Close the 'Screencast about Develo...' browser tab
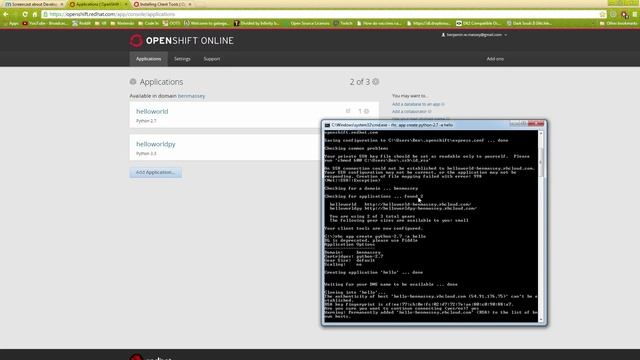The width and height of the screenshot is (640, 360). (x=62, y=4)
